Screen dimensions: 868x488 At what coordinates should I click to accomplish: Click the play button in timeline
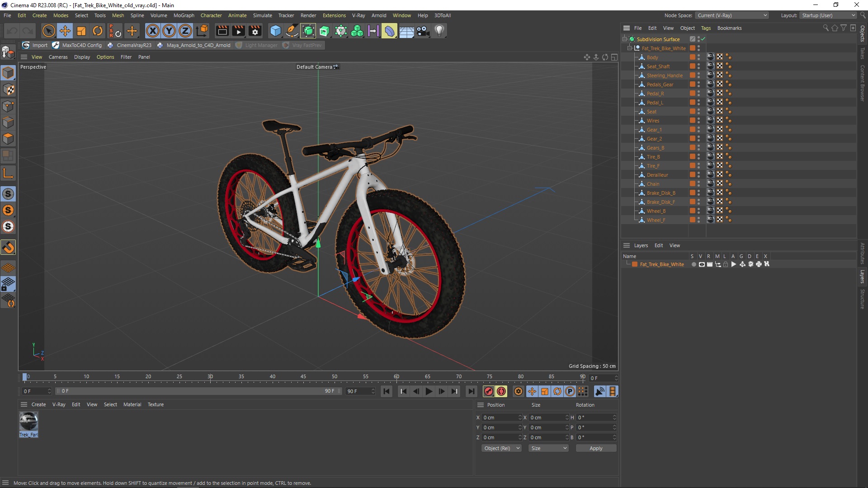[429, 391]
